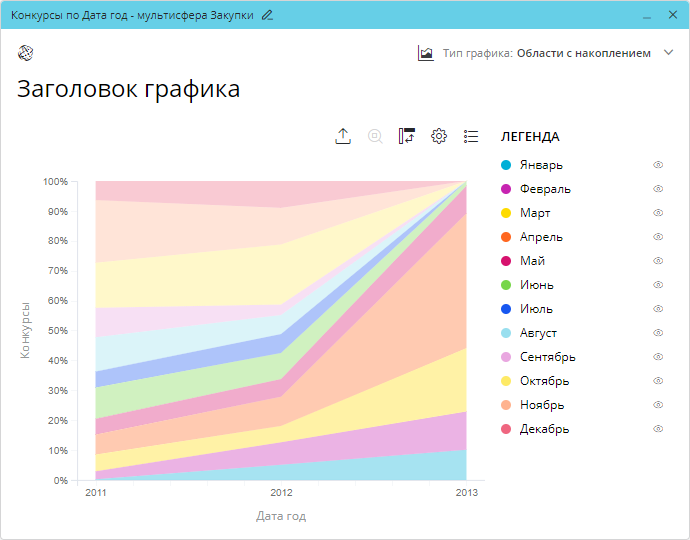
Task: Click the 'Дата год' axis title
Action: point(281,516)
